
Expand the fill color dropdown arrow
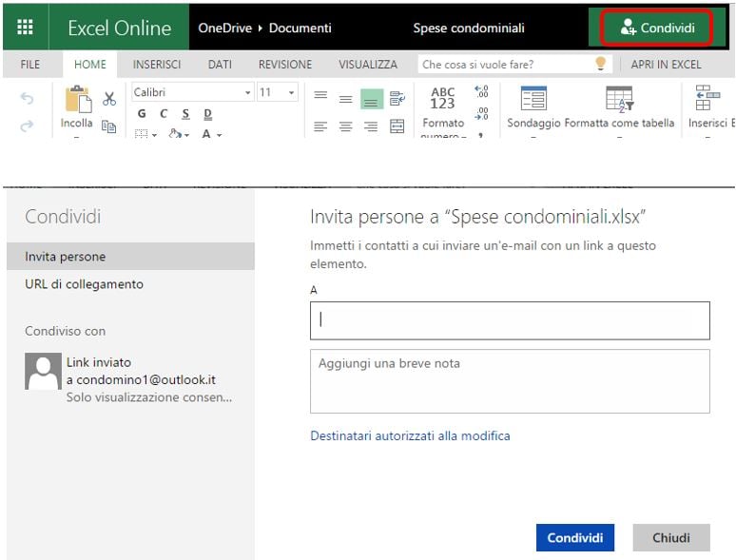coord(186,135)
